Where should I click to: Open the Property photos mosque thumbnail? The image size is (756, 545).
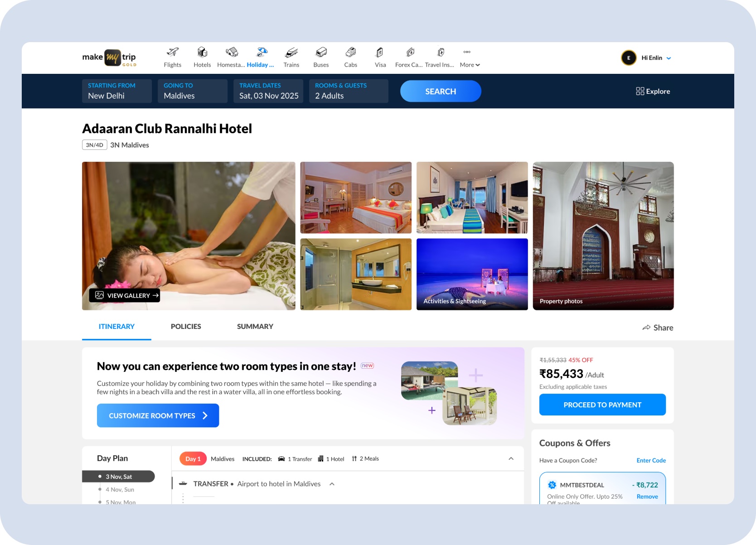click(603, 236)
